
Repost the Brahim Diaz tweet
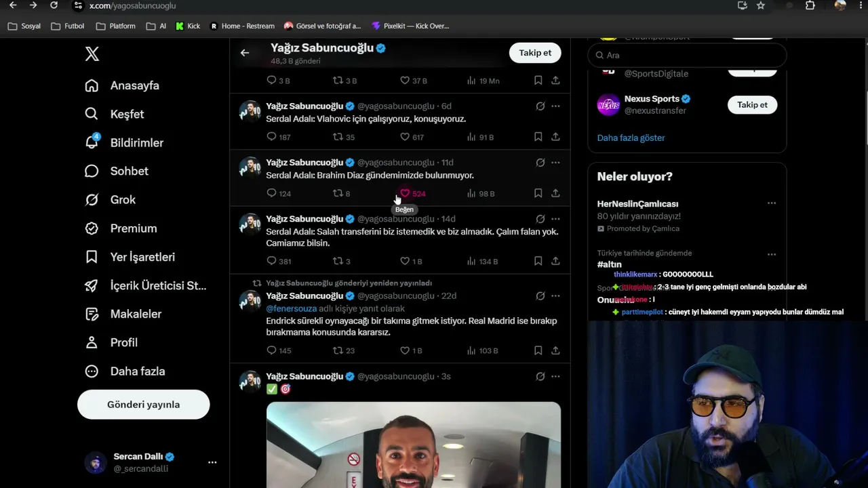[341, 193]
